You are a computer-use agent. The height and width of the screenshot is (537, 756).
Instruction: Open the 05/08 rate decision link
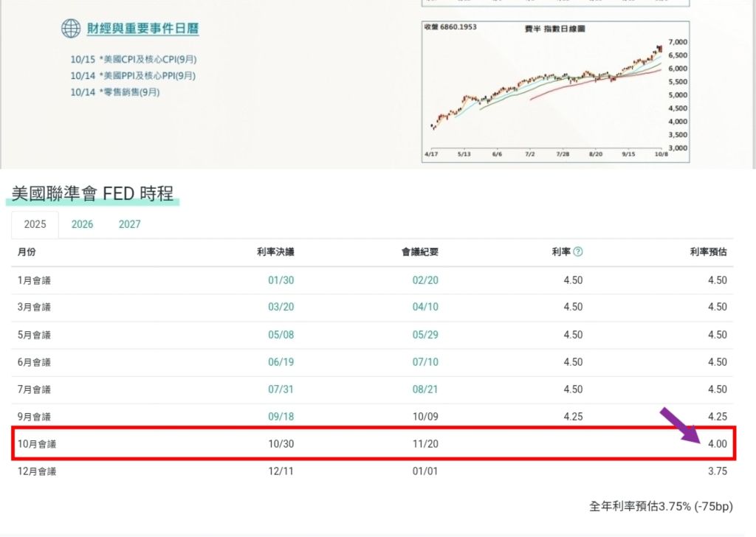tap(281, 335)
